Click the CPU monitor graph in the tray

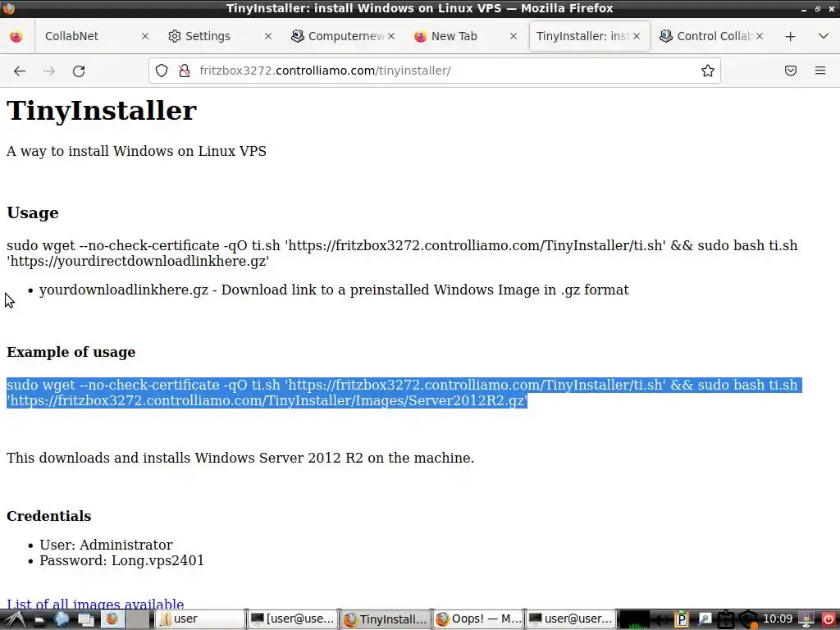pyautogui.click(x=634, y=619)
